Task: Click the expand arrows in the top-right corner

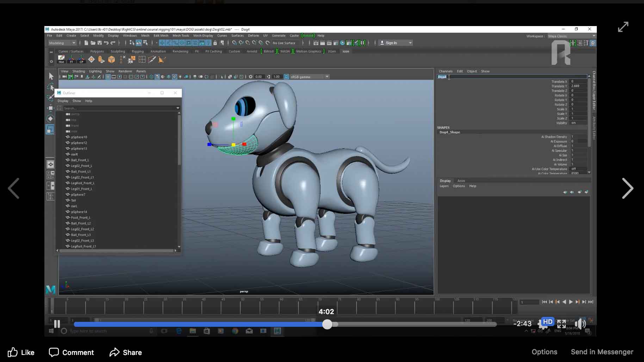Action: pos(623,27)
